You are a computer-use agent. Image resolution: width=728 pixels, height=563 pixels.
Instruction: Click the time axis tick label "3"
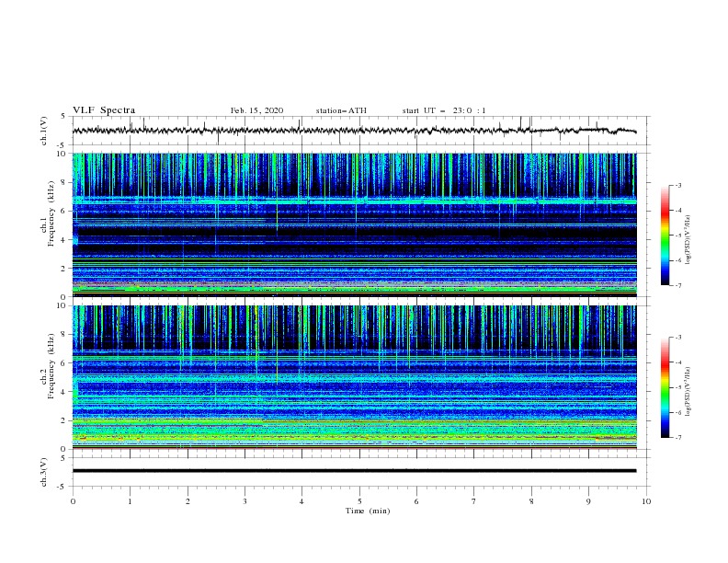click(x=245, y=501)
